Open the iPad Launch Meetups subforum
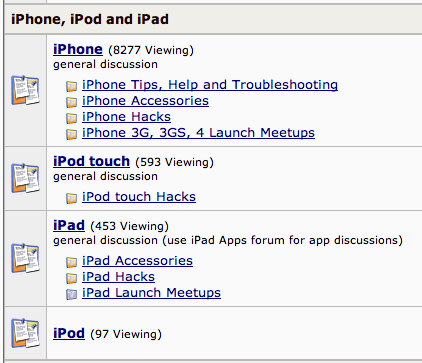422x363 pixels. pyautogui.click(x=151, y=293)
